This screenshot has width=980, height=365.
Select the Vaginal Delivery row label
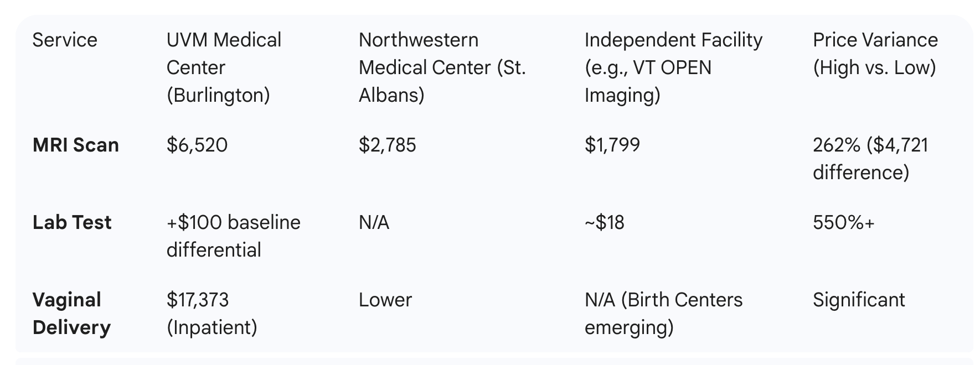71,314
